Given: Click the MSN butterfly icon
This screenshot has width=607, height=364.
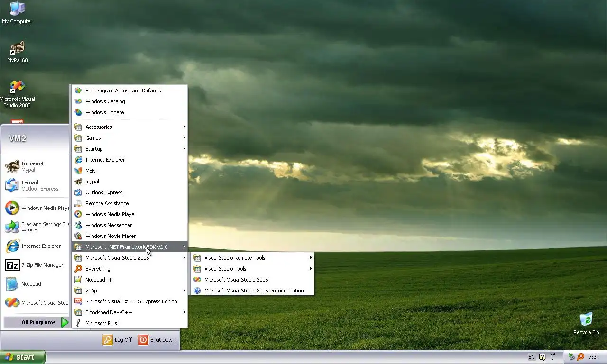Looking at the screenshot, I should (78, 171).
